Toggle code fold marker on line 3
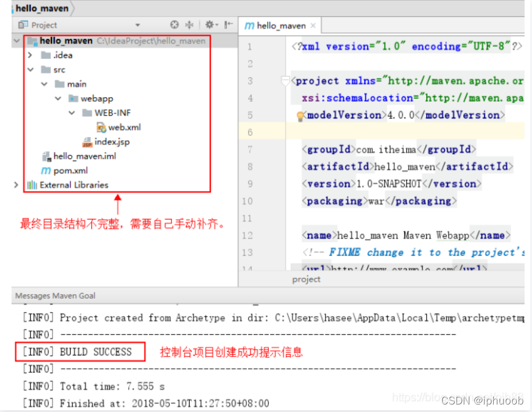 click(x=285, y=81)
